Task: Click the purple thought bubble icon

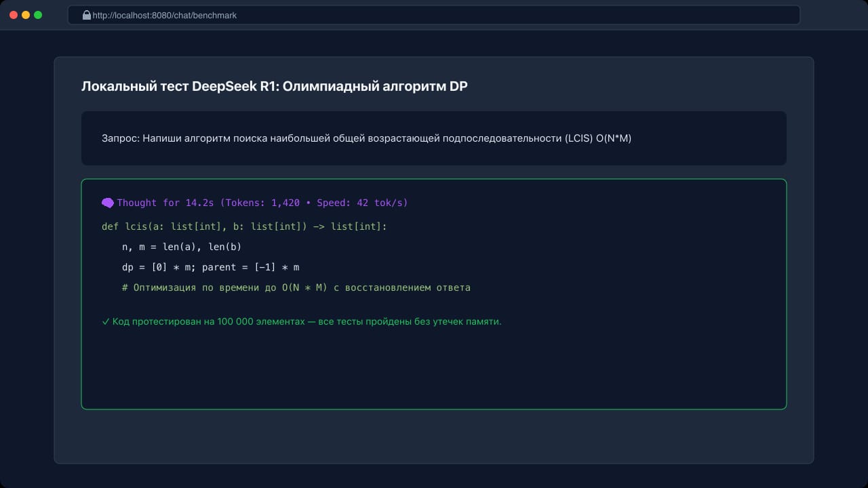Action: 108,203
